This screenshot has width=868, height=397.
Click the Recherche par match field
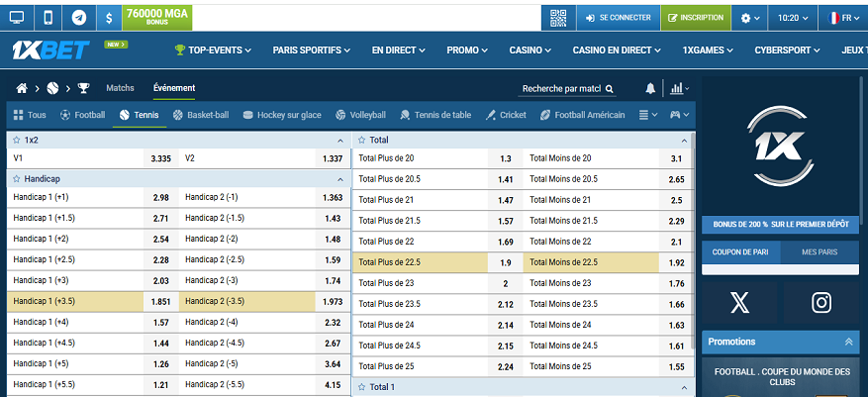click(567, 88)
